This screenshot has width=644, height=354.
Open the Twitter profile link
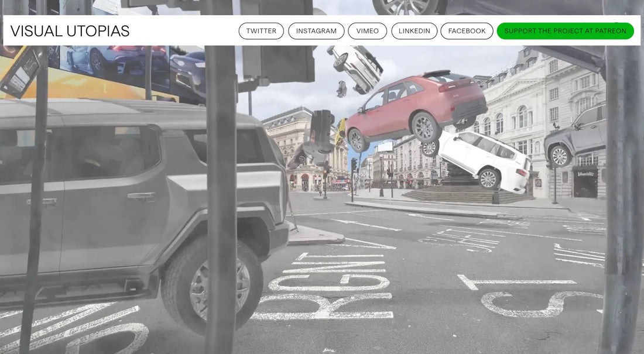point(261,31)
